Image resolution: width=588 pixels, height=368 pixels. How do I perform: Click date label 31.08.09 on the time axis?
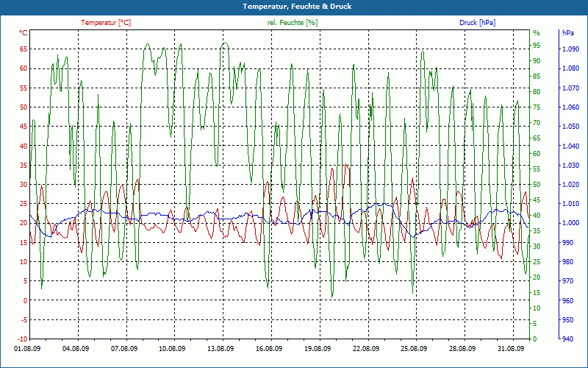click(511, 348)
